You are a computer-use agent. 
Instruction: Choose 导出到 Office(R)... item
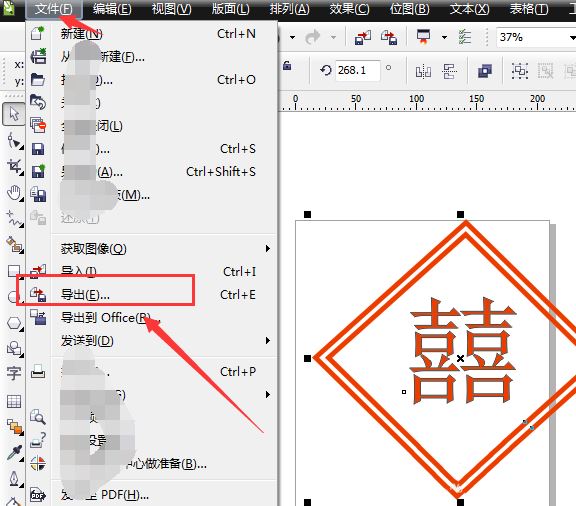click(151, 317)
